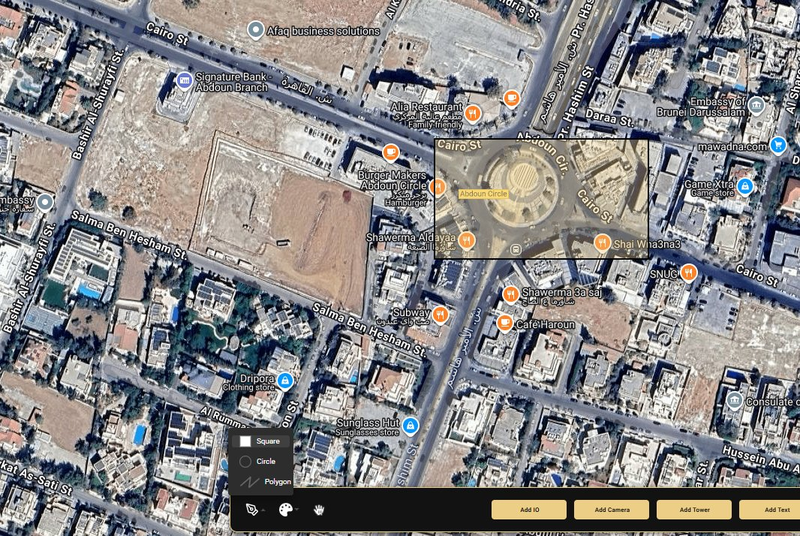Select the Signature Bank Abdoun Branch marker
This screenshot has width=800, height=536.
point(184,80)
